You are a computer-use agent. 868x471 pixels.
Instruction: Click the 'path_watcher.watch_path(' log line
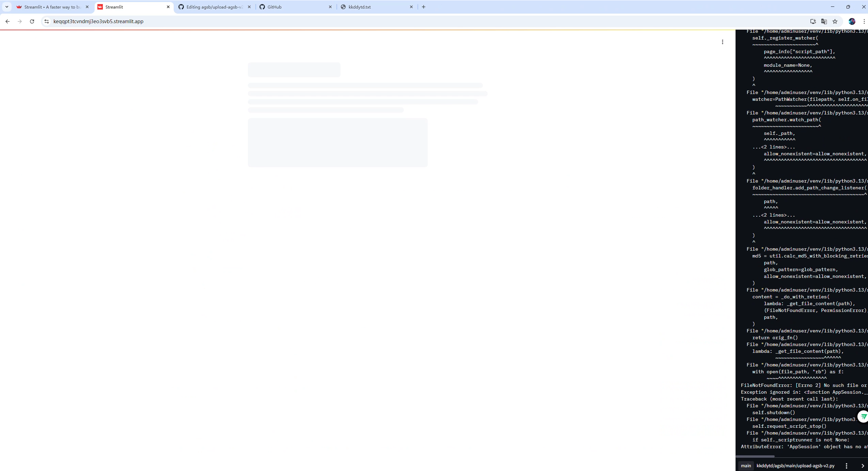coord(787,120)
